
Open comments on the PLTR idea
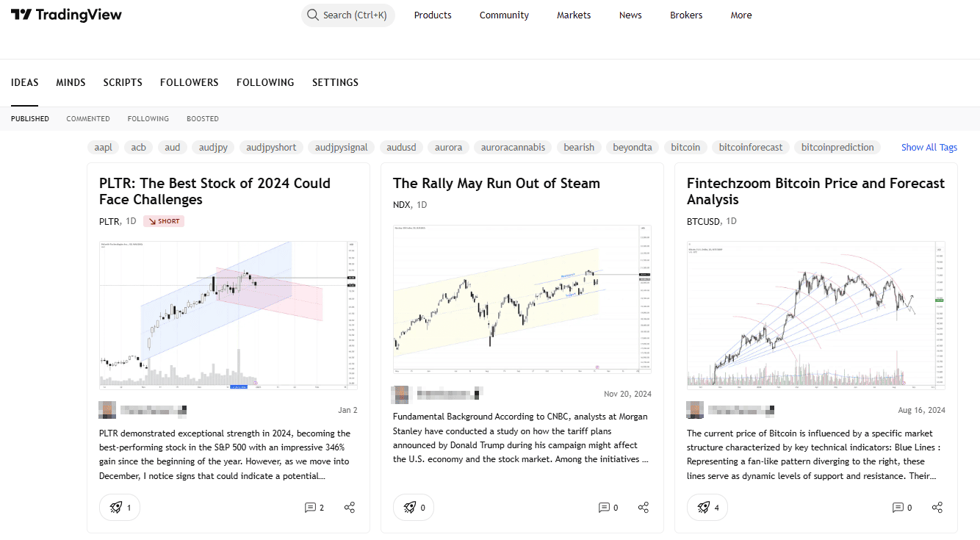point(314,508)
